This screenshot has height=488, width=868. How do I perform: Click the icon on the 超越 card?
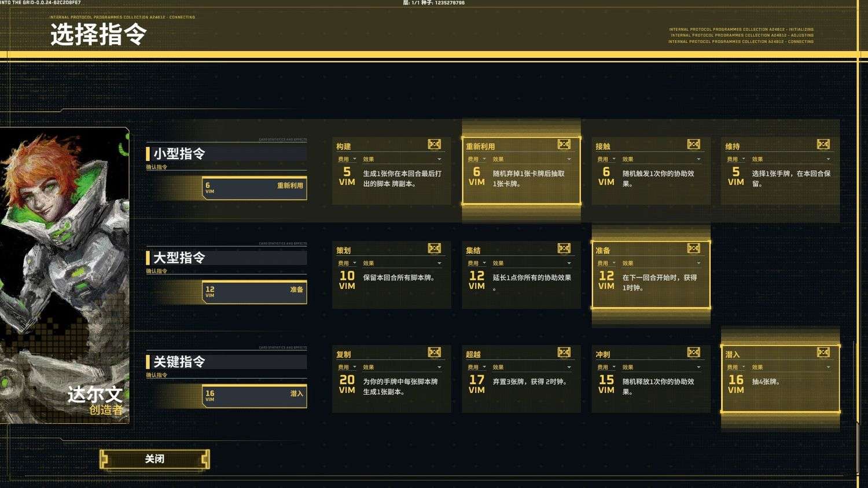(564, 352)
